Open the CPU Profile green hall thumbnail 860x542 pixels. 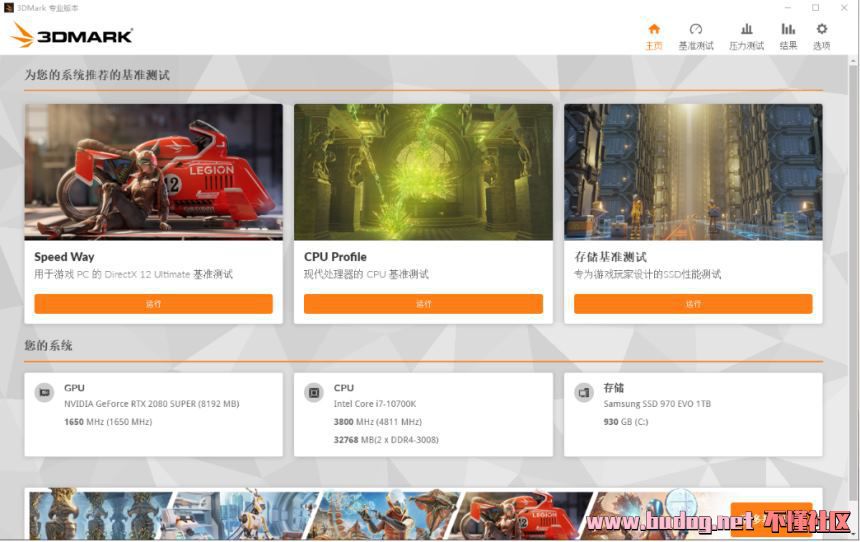[423, 172]
